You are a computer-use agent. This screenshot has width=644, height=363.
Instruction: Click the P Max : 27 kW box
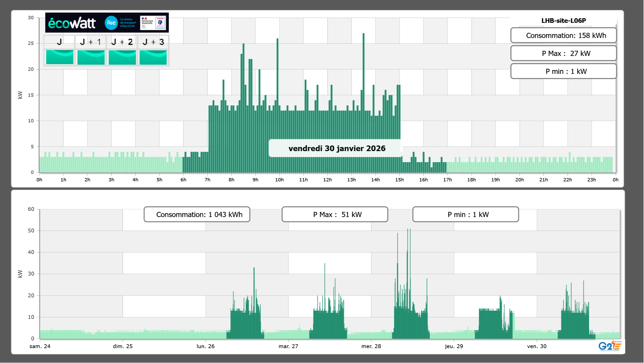[563, 53]
